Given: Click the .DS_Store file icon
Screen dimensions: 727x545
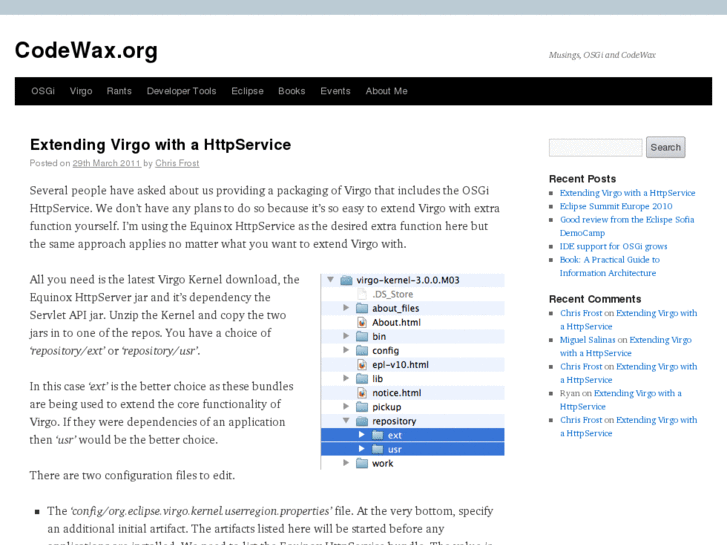Looking at the screenshot, I should [362, 294].
